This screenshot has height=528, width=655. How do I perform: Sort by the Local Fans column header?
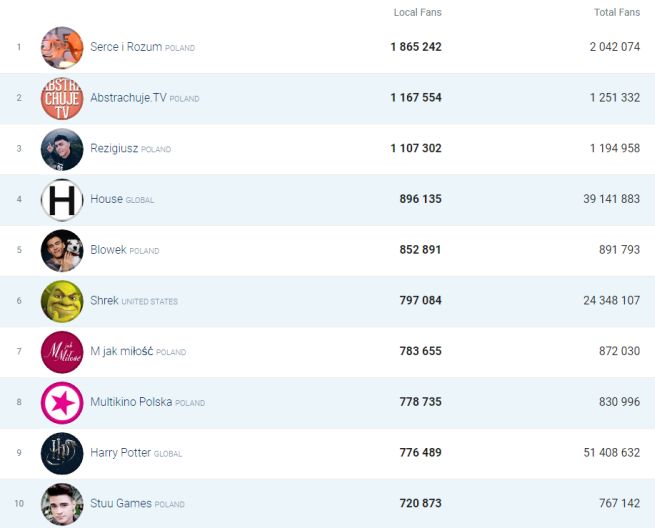tap(417, 13)
